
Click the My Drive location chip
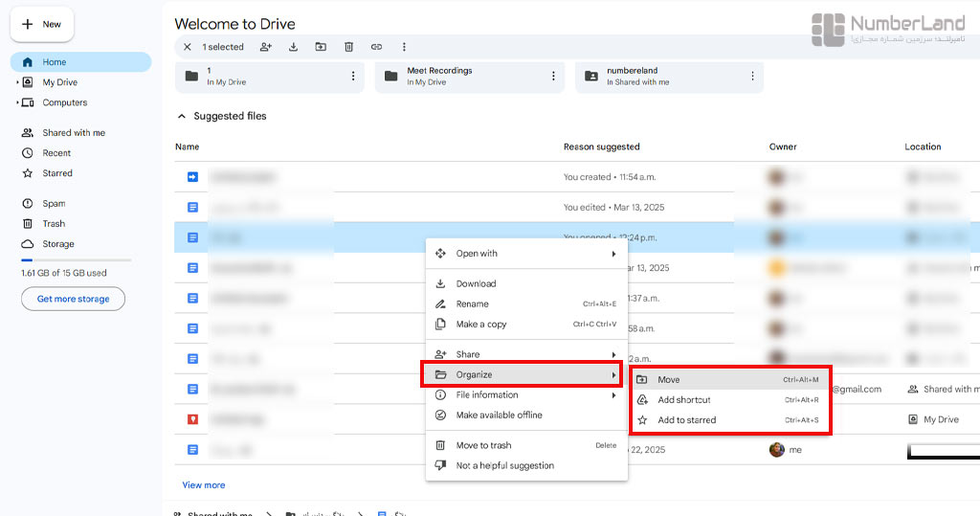pos(933,419)
